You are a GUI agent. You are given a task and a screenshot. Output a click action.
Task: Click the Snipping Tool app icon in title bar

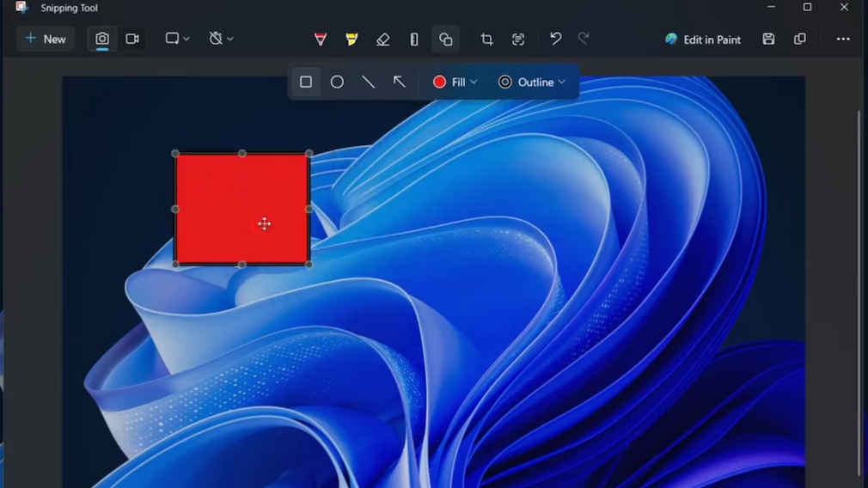[21, 7]
